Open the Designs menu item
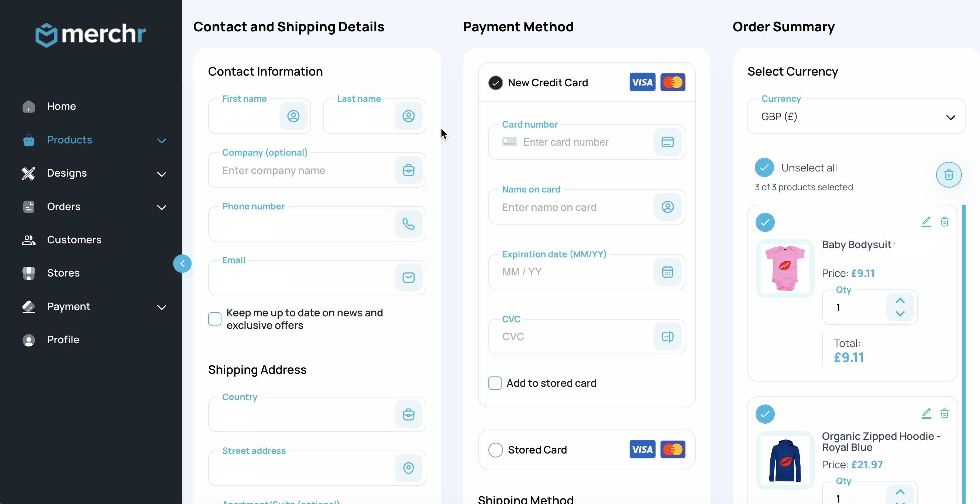 pyautogui.click(x=67, y=173)
